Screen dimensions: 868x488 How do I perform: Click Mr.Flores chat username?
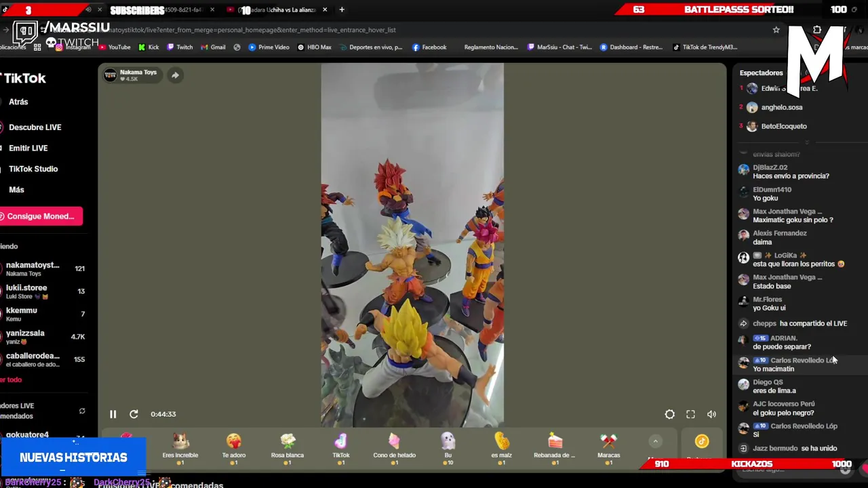coord(767,300)
